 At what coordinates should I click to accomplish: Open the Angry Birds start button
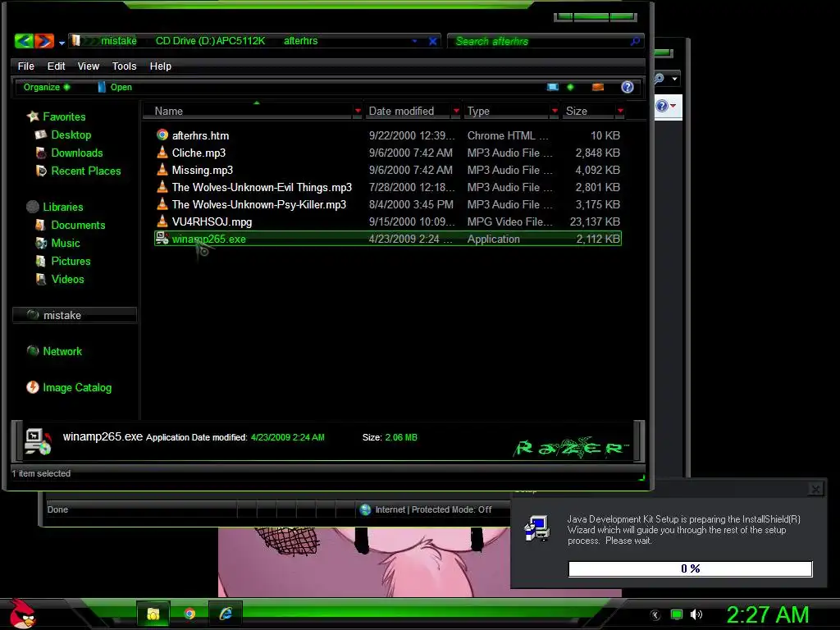pyautogui.click(x=22, y=613)
